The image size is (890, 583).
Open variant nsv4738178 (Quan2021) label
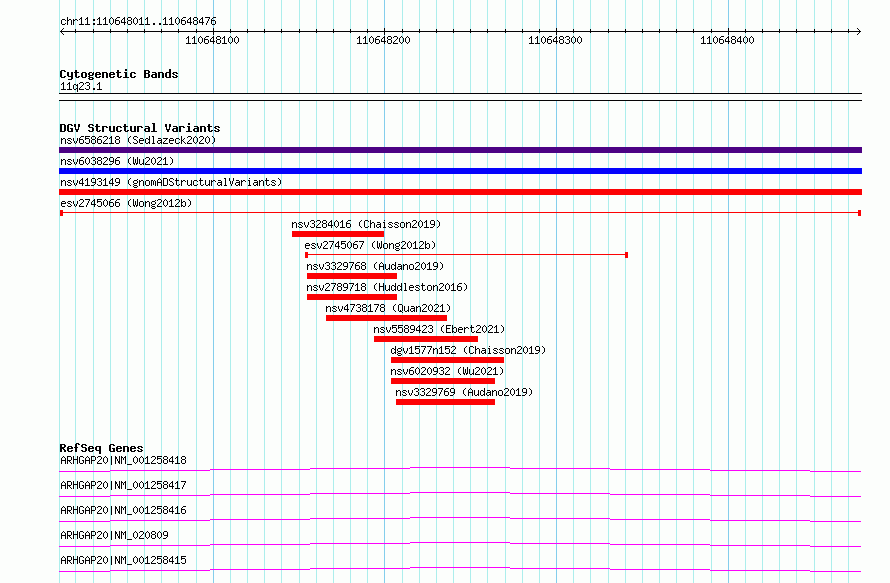[x=388, y=308]
